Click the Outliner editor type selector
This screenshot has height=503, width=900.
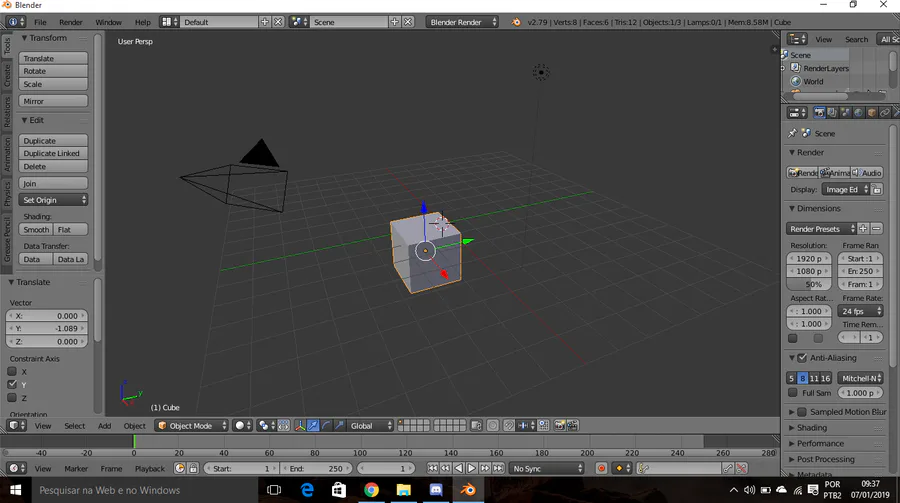coord(797,39)
